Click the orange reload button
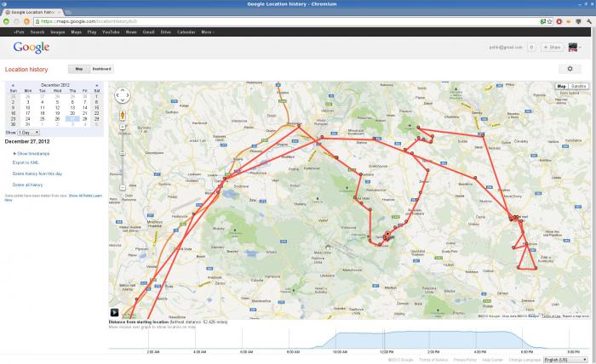This screenshot has height=364, width=596. [26, 21]
